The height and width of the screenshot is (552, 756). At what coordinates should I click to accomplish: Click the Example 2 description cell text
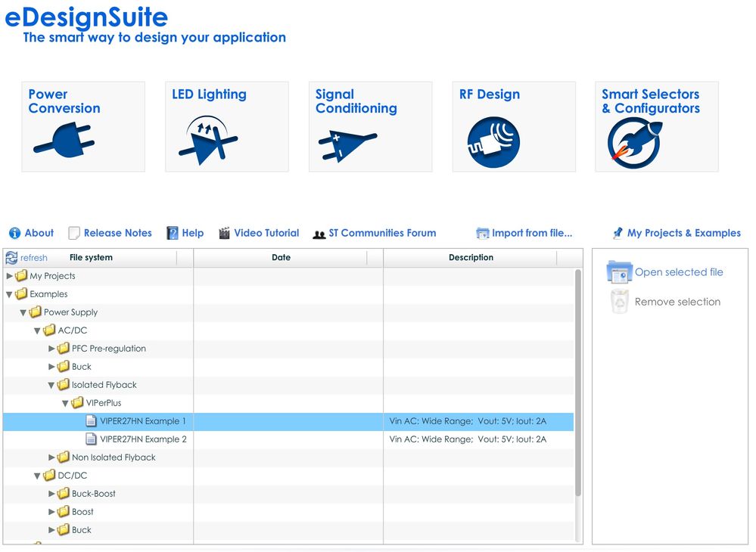pos(468,439)
